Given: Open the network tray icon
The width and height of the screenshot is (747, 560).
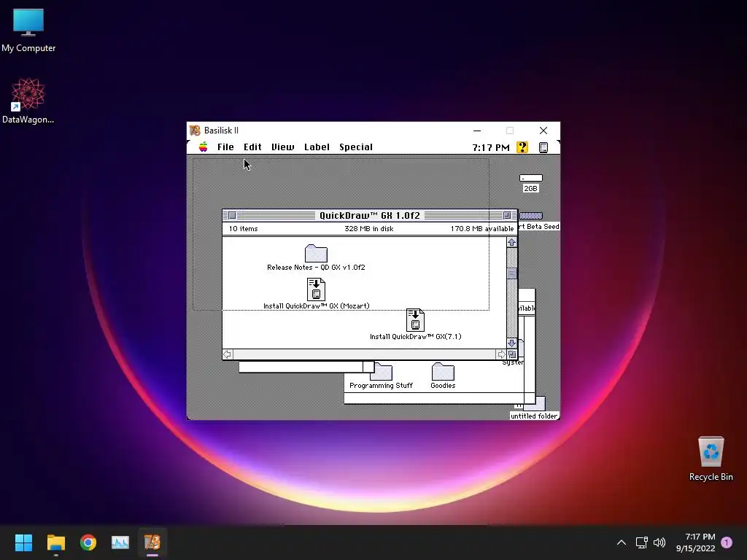Looking at the screenshot, I should coord(641,542).
